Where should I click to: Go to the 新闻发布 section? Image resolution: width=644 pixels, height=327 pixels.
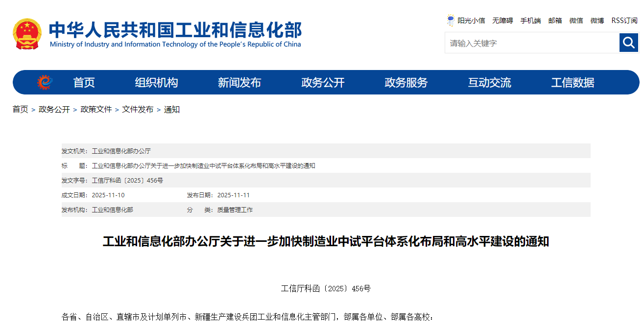[239, 83]
